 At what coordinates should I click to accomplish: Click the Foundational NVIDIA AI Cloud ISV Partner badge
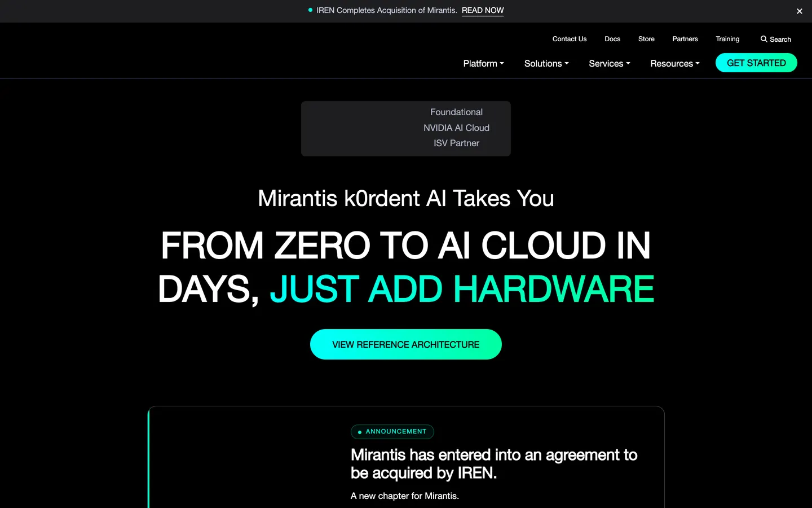406,129
